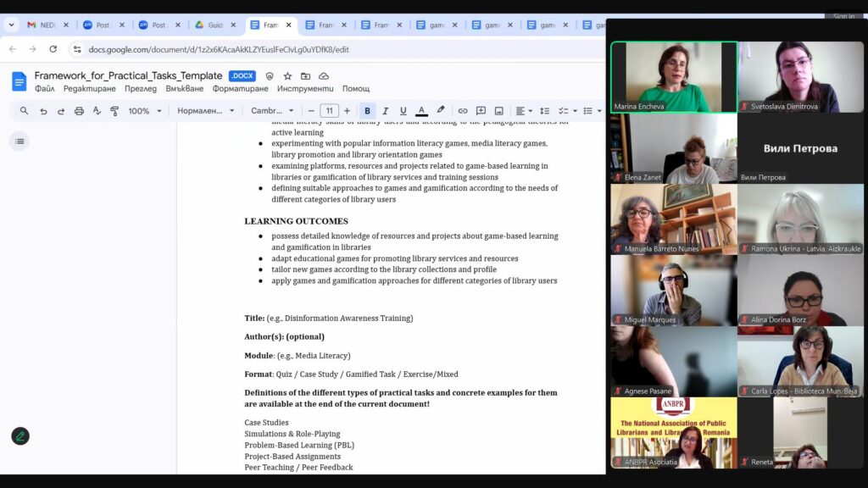
Task: Click the add comment icon
Action: tap(481, 111)
